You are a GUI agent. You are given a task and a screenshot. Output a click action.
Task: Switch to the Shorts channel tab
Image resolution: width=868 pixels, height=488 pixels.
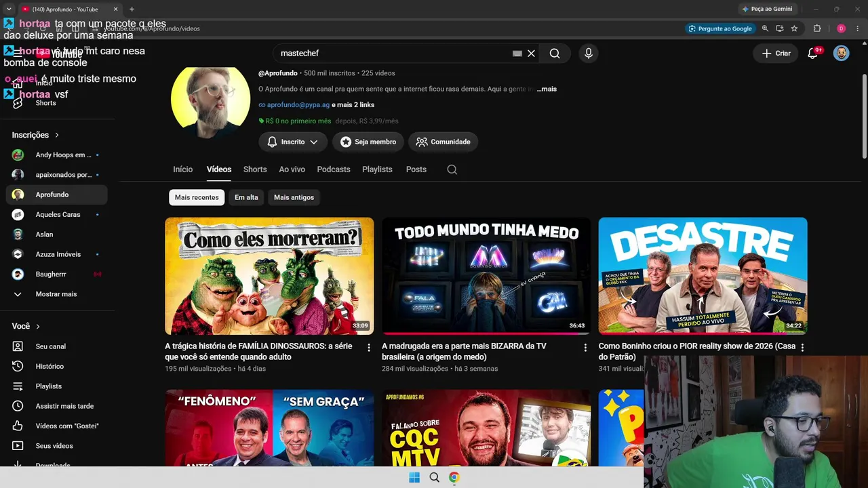point(255,169)
